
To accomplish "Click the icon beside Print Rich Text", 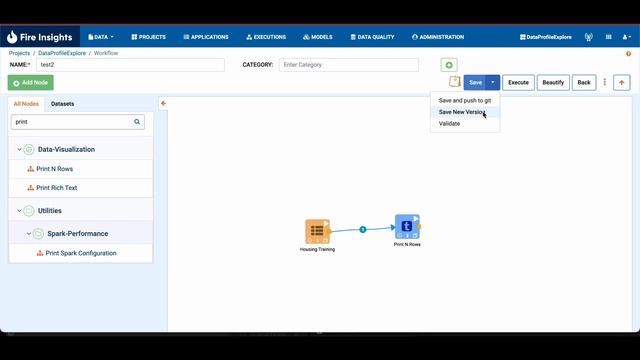I will [x=31, y=188].
